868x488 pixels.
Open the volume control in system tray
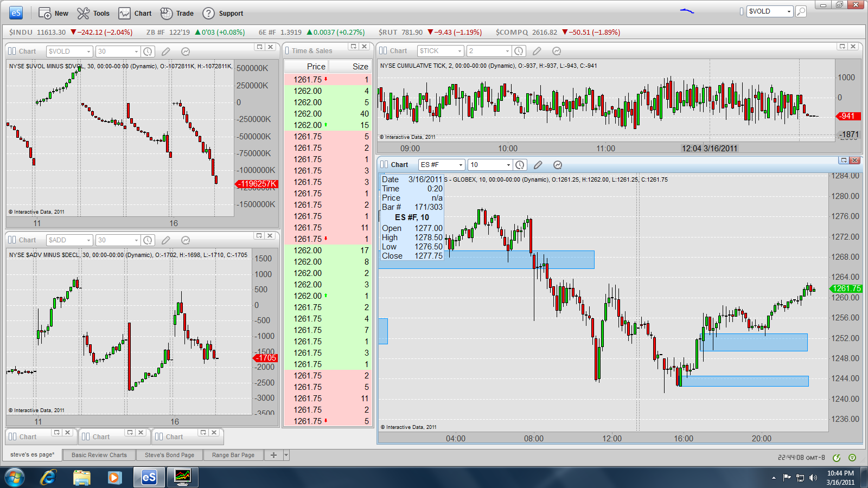click(x=813, y=478)
